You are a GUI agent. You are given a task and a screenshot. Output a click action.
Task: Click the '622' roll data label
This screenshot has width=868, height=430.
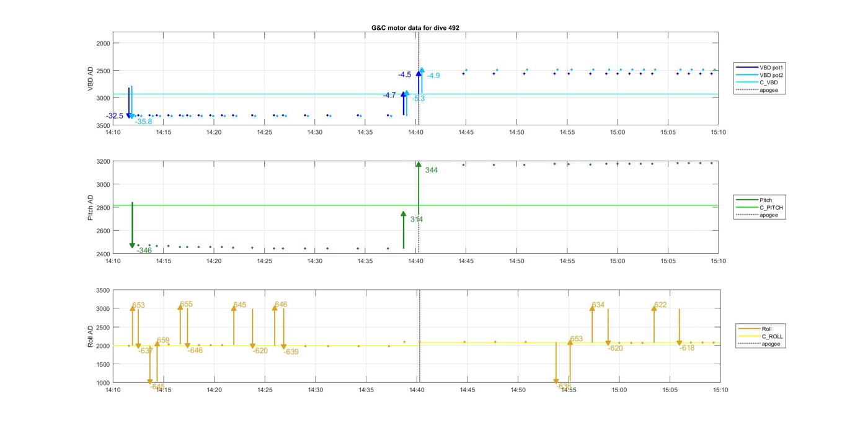(660, 305)
